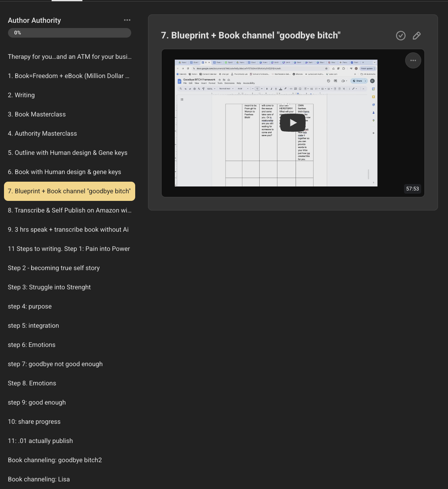Screen dimensions: 448x489
Task: Click the lesson heading 7. Blueprint + Book channel
Action: (x=251, y=35)
